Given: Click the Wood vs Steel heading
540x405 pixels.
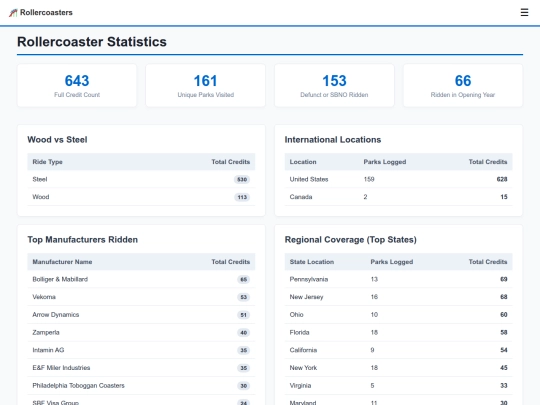Looking at the screenshot, I should click(x=57, y=139).
